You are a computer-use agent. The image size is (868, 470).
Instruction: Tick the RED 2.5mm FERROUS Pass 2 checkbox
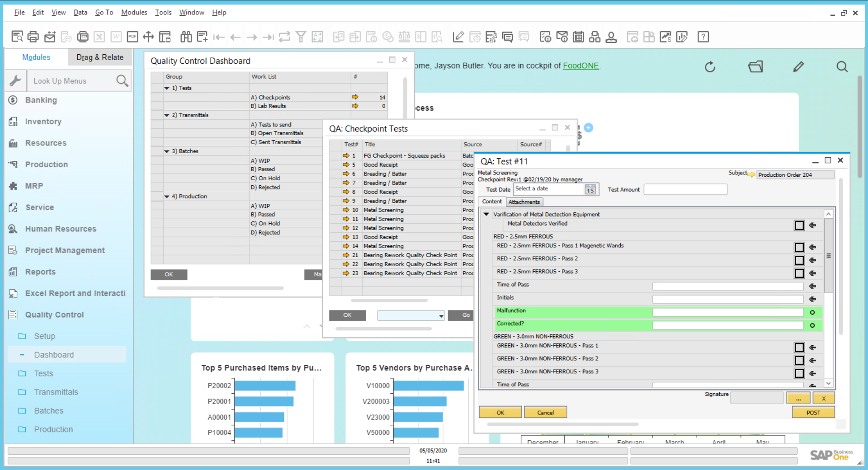tap(799, 260)
